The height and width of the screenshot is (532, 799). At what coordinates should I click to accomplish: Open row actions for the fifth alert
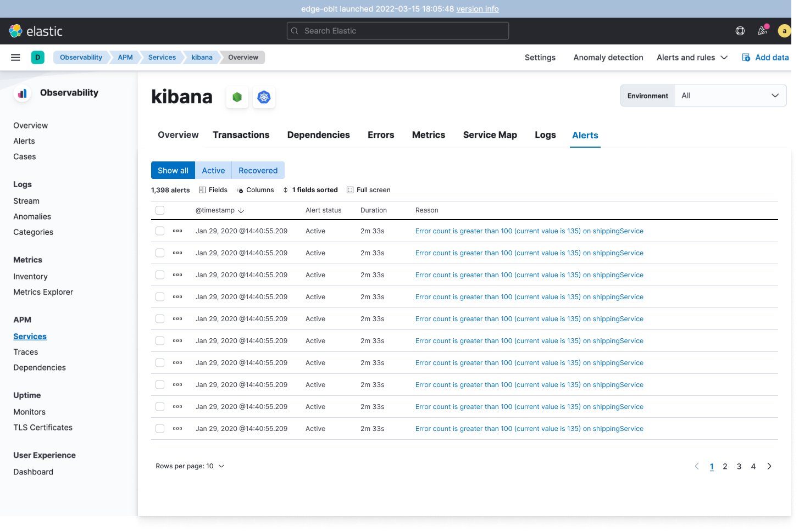click(x=177, y=319)
